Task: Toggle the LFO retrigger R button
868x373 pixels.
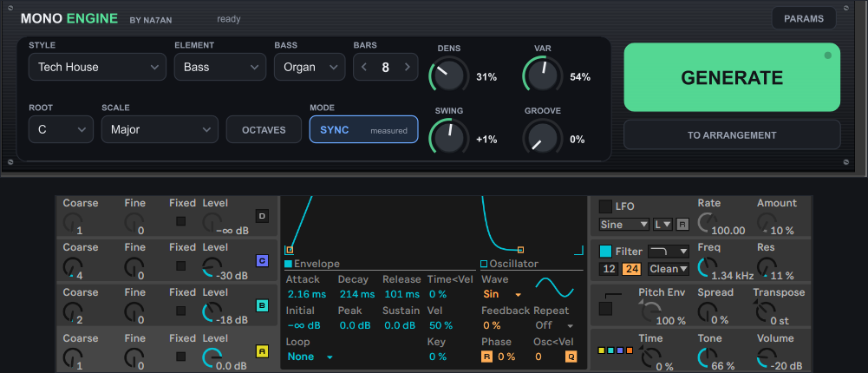Action: (682, 224)
